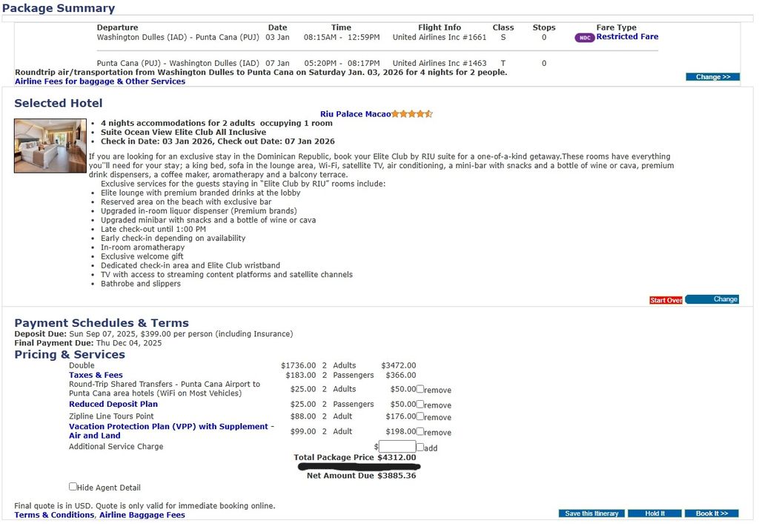Viewport: 759px width, 532px height.
Task: Check remove for Round-Trip Shared Transfers
Action: click(x=420, y=389)
